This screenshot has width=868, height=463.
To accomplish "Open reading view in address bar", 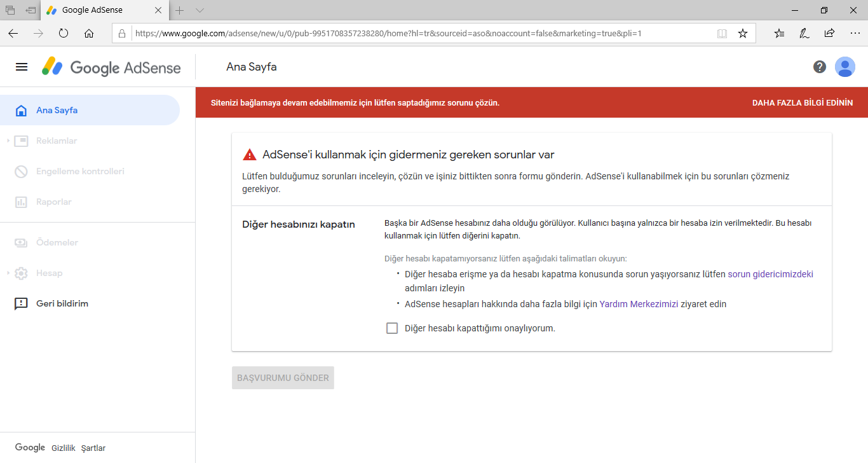I will [722, 34].
